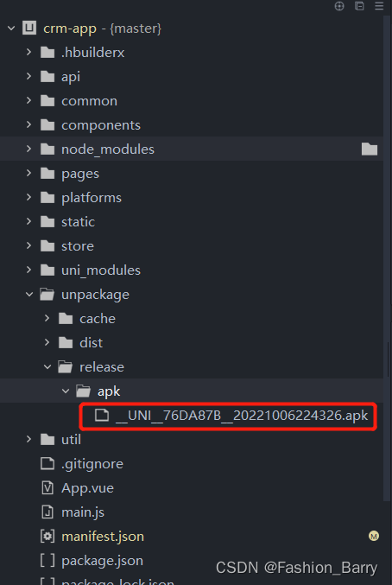Select the __UNI__76DA87B apk file
Screen dimensions: 392x585
228,416
